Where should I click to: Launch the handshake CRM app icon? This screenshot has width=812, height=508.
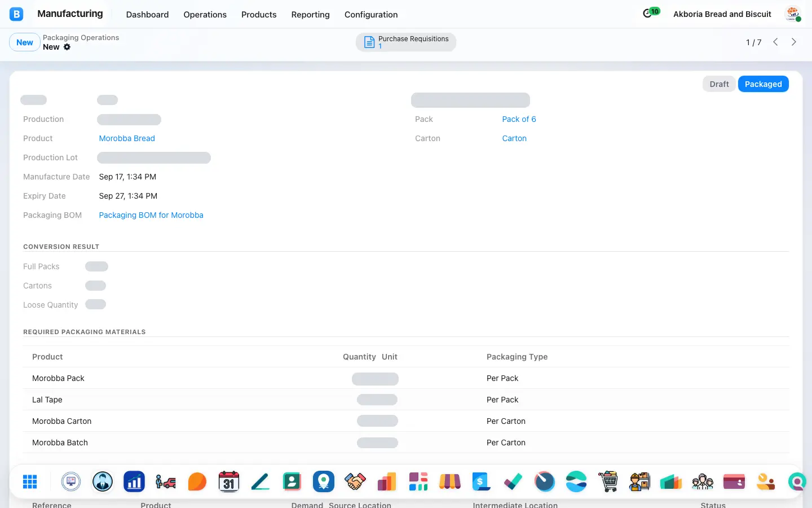pyautogui.click(x=355, y=481)
